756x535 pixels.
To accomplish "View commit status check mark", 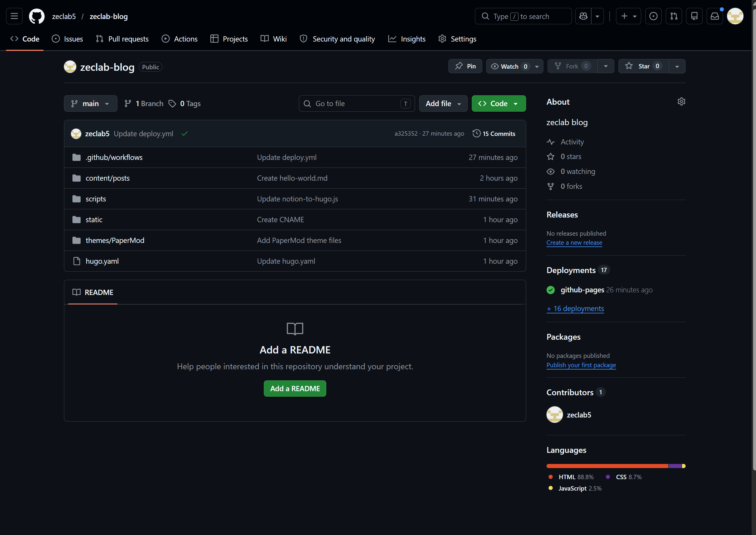I will click(184, 133).
